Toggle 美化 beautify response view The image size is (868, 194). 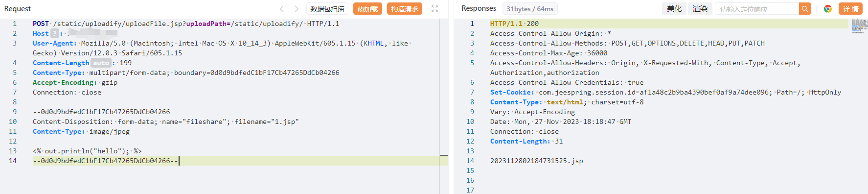coord(674,9)
